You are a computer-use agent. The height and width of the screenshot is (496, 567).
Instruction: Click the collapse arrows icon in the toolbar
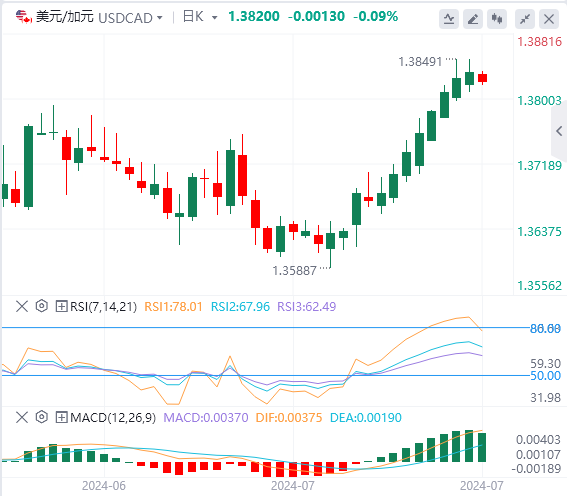pos(525,19)
